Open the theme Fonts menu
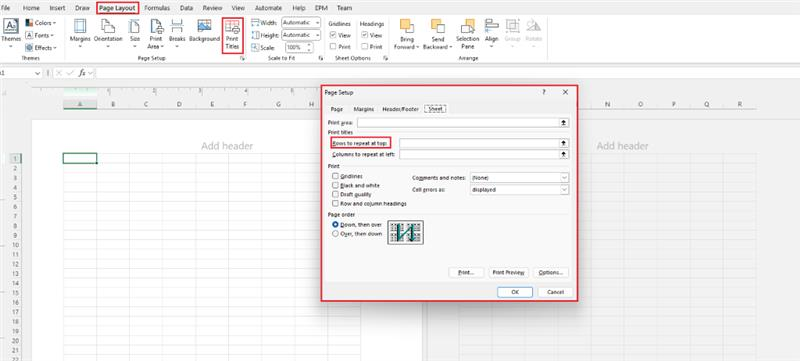 click(x=40, y=35)
